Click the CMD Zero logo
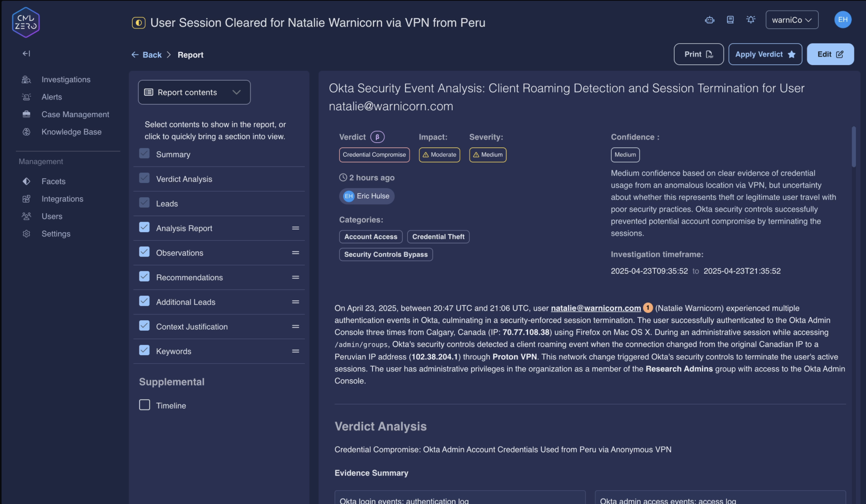This screenshot has height=504, width=866. point(26,22)
